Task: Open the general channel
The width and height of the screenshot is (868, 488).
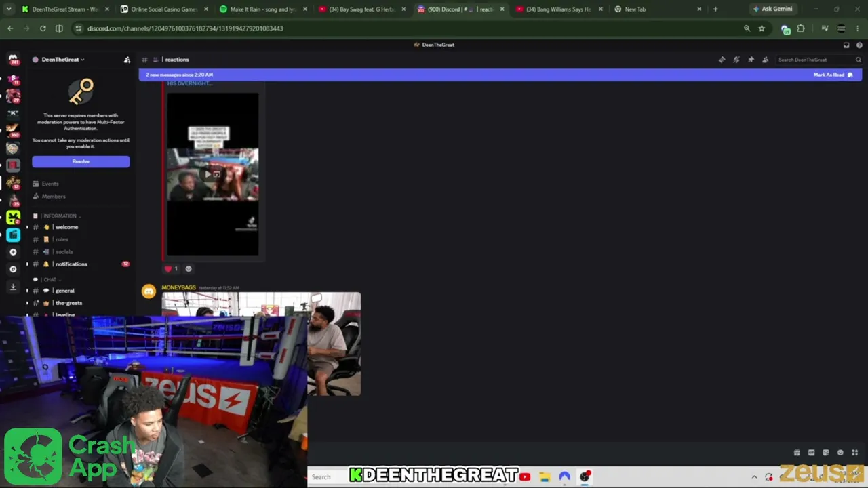Action: pyautogui.click(x=65, y=291)
